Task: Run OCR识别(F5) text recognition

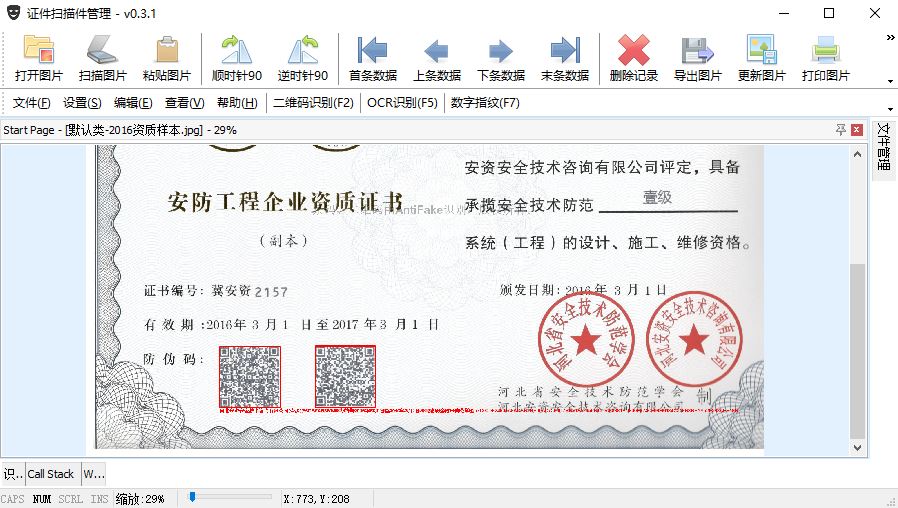Action: point(402,103)
